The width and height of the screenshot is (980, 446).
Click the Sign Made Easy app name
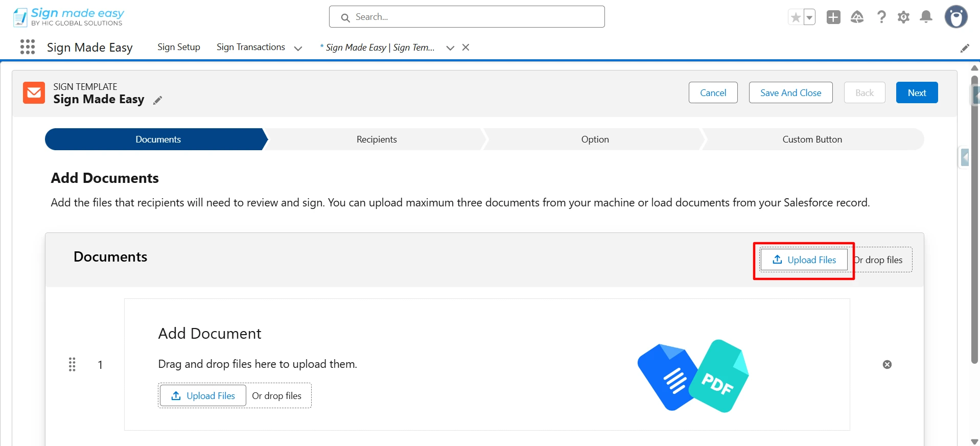[x=90, y=48]
